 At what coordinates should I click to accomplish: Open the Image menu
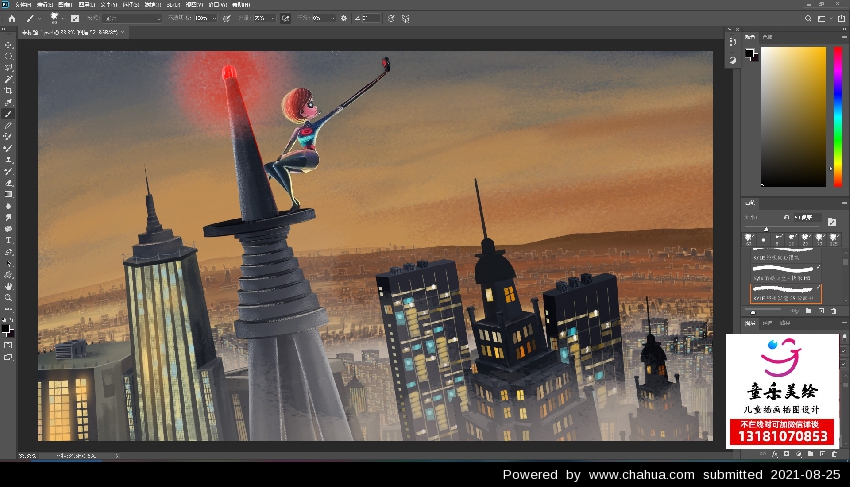(x=65, y=4)
